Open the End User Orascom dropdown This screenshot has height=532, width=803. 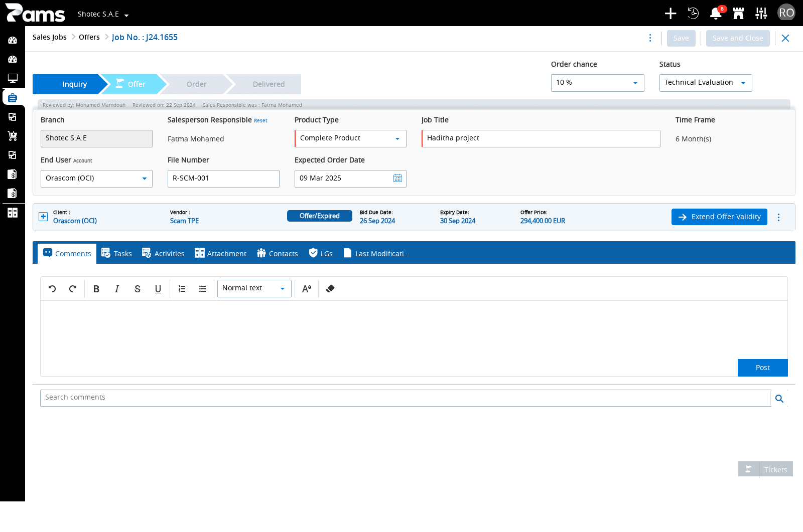96,179
